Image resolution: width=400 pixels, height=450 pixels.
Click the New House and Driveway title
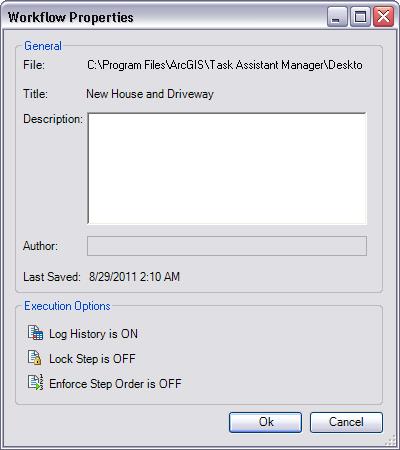click(x=150, y=94)
